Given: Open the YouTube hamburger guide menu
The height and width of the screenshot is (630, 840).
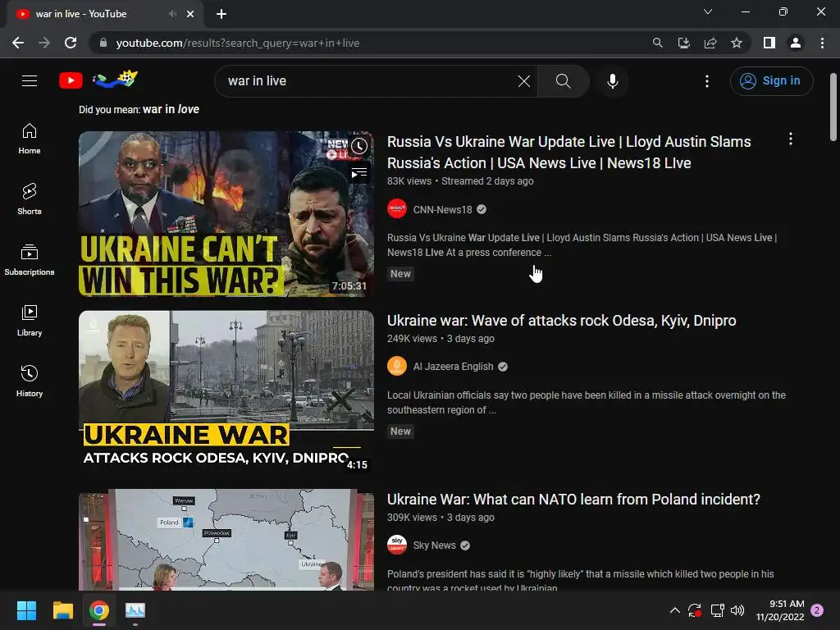Looking at the screenshot, I should coord(30,81).
